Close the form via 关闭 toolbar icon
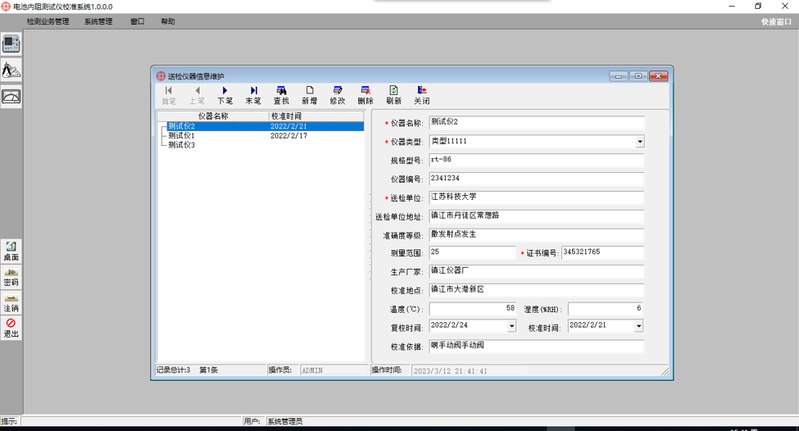 click(x=421, y=95)
